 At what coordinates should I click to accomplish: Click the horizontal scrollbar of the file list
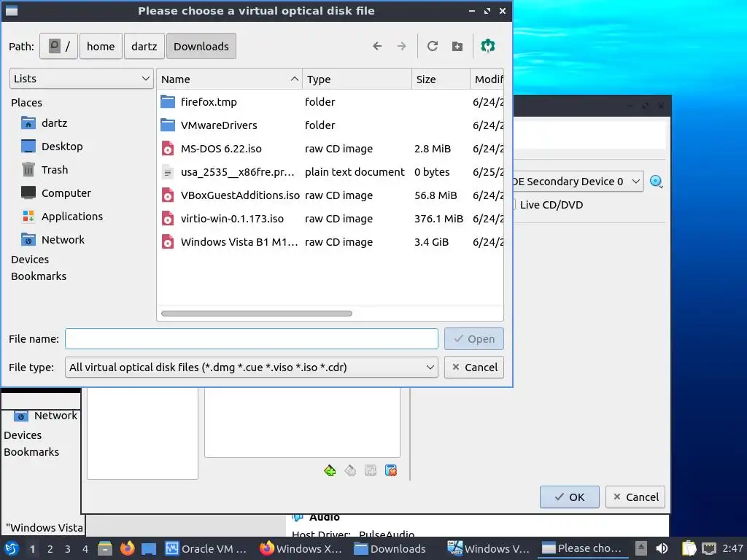[x=257, y=314]
